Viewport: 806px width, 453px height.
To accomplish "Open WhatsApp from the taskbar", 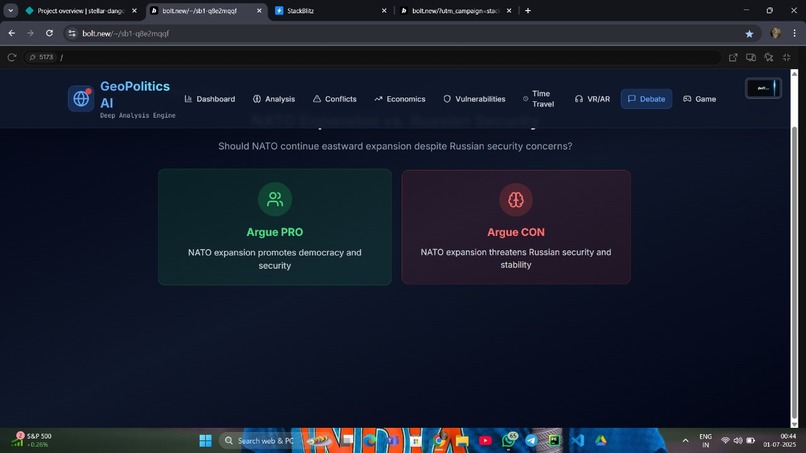I will coord(509,441).
